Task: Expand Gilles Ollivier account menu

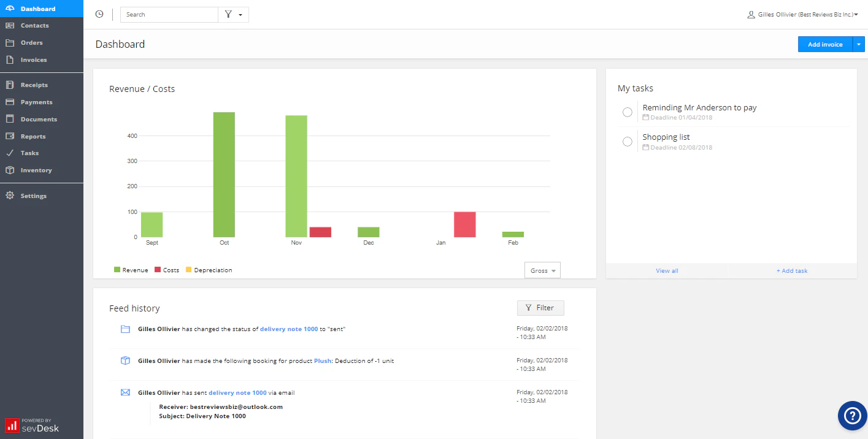Action: [802, 14]
